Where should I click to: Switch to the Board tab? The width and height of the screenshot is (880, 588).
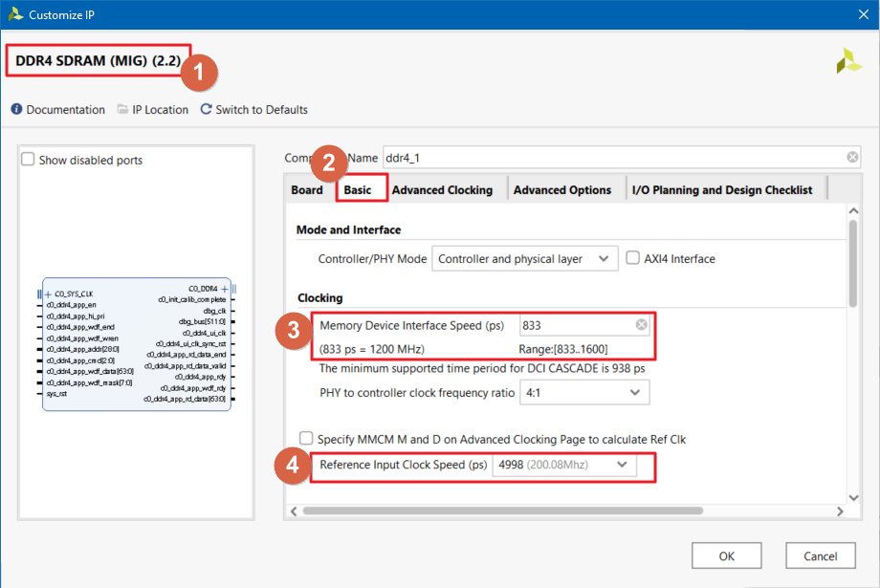coord(307,189)
